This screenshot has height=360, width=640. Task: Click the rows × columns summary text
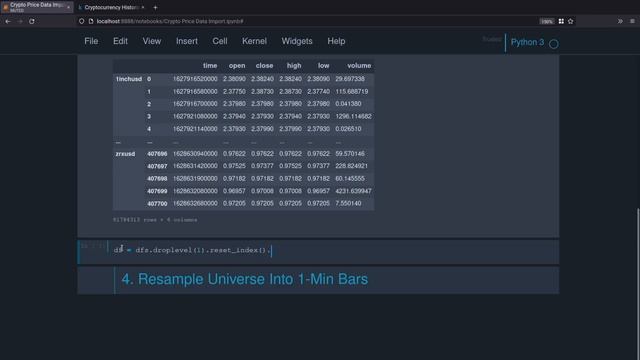tap(155, 220)
